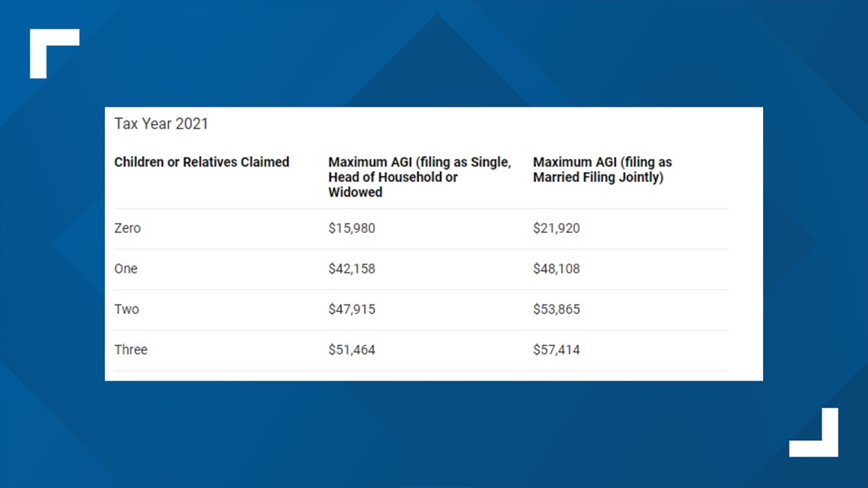This screenshot has height=488, width=868.
Task: Click the white corner bracket logo top-left
Action: point(54,53)
